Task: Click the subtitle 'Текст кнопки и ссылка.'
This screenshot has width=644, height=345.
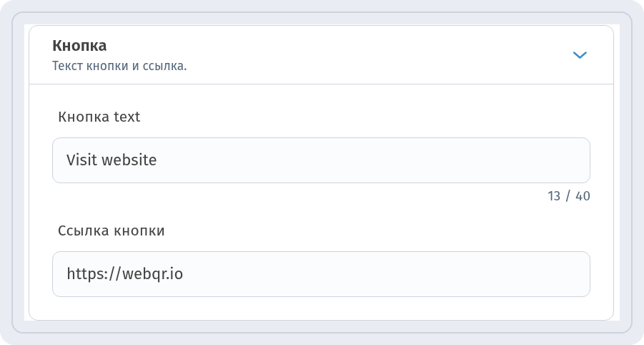Action: click(x=119, y=66)
